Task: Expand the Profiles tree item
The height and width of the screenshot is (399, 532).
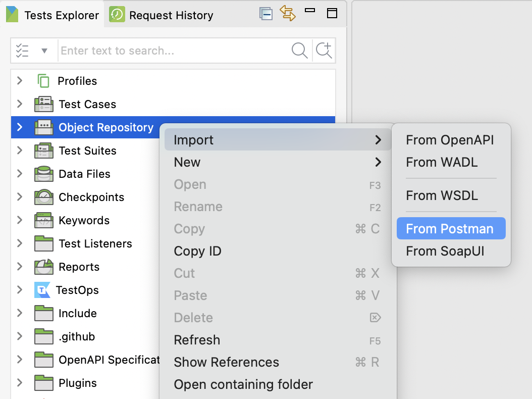Action: coord(19,81)
